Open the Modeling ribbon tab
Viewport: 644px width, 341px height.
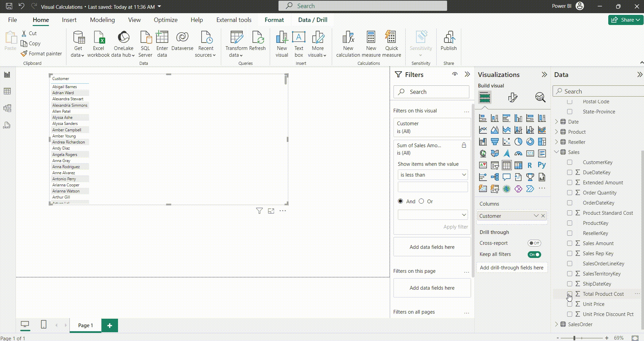click(x=102, y=20)
